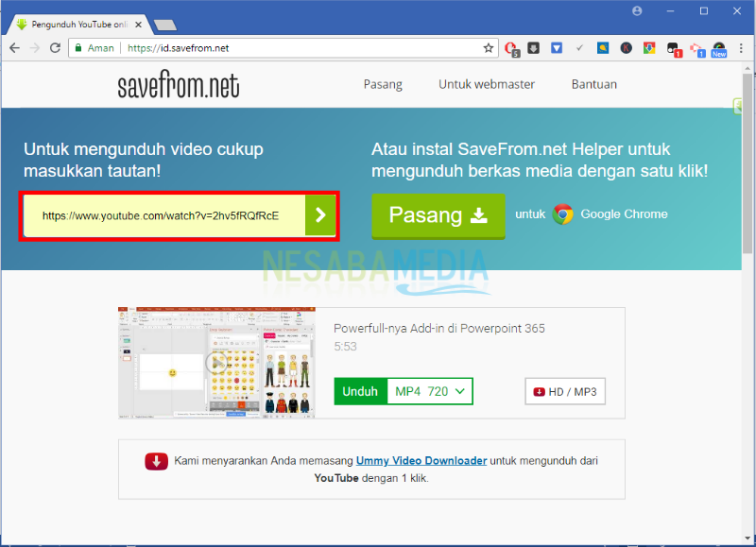Click the Google Chrome logo beside Pasang
Image resolution: width=756 pixels, height=547 pixels.
pos(562,214)
